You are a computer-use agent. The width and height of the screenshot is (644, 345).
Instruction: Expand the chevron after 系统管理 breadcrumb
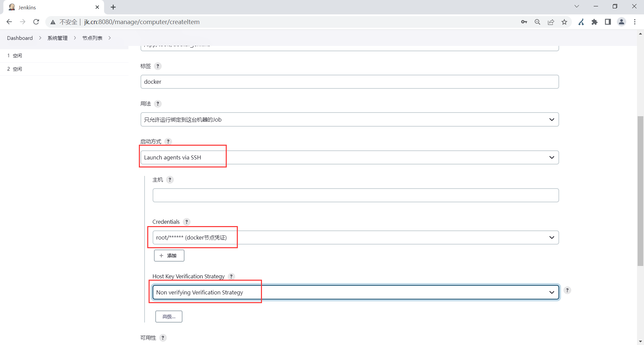75,38
